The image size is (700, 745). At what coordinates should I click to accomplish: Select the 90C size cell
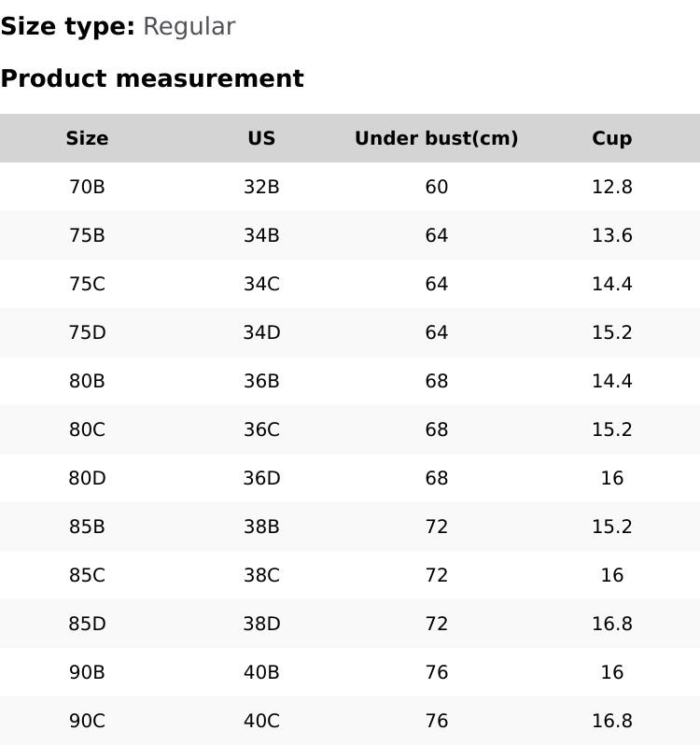(x=87, y=721)
